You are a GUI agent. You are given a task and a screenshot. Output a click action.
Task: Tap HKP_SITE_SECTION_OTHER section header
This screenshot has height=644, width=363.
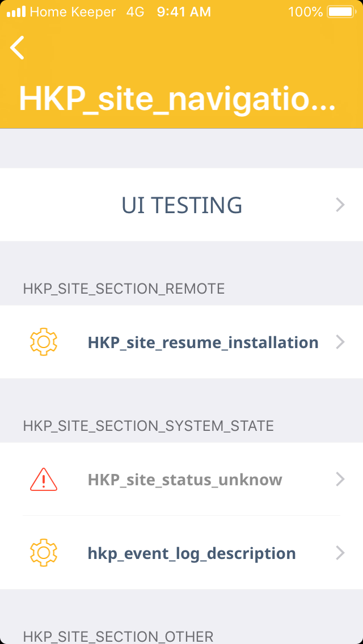[118, 636]
